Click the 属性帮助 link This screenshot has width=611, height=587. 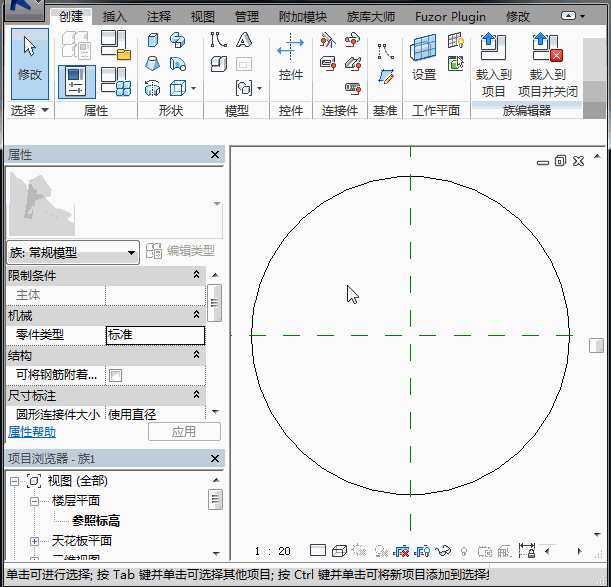pyautogui.click(x=32, y=432)
